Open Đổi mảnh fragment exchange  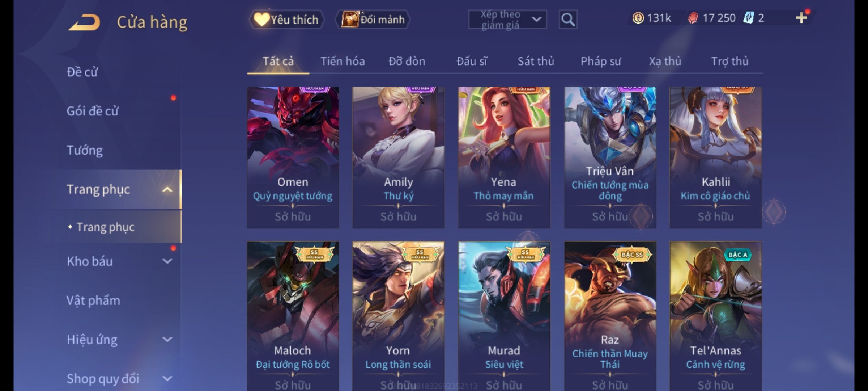(x=373, y=20)
